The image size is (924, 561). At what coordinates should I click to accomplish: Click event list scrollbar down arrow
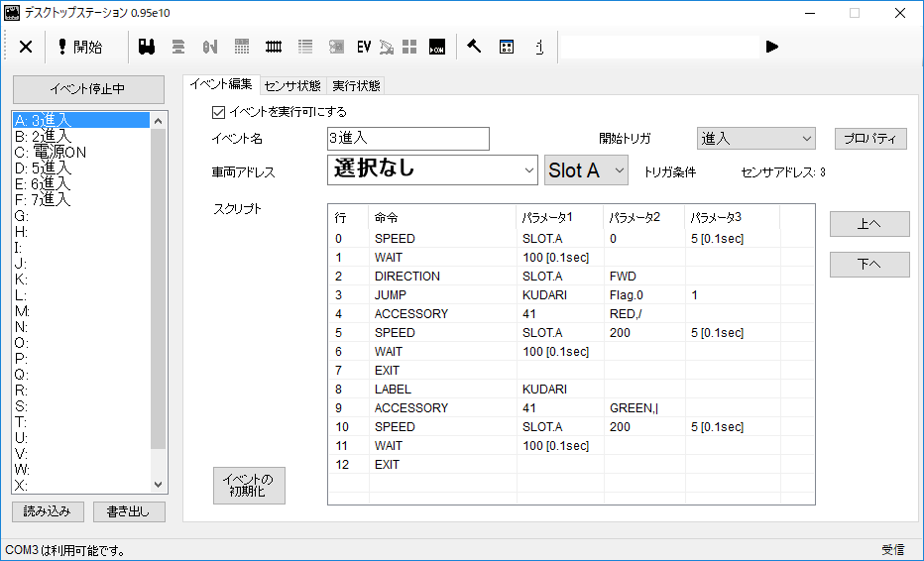click(158, 485)
